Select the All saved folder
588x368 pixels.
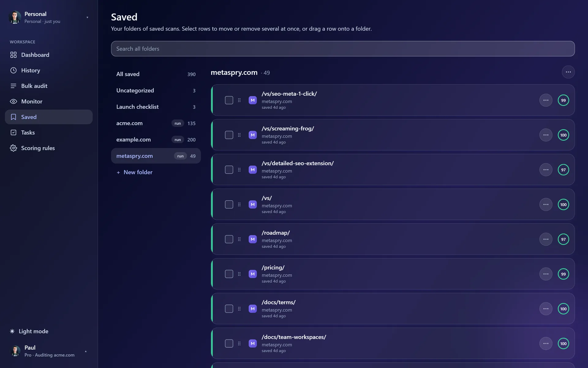(156, 74)
